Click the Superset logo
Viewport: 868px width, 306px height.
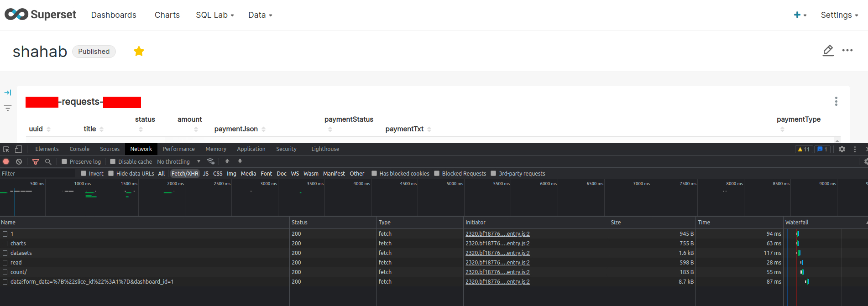tap(40, 15)
